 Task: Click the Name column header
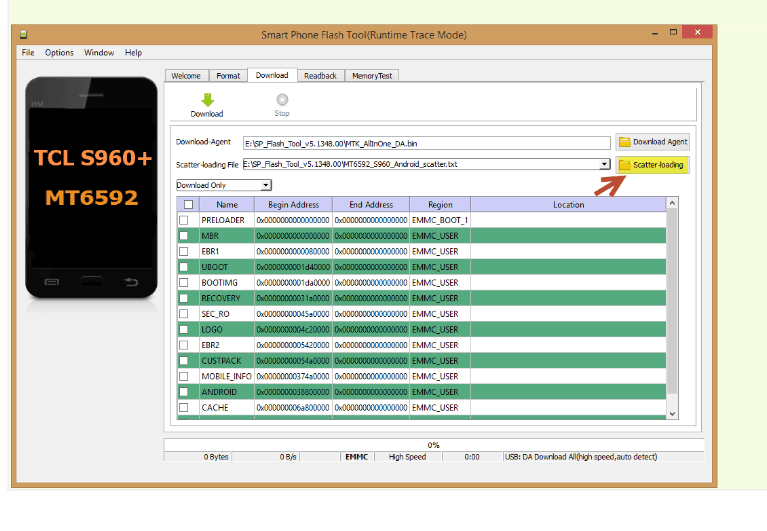[x=227, y=205]
